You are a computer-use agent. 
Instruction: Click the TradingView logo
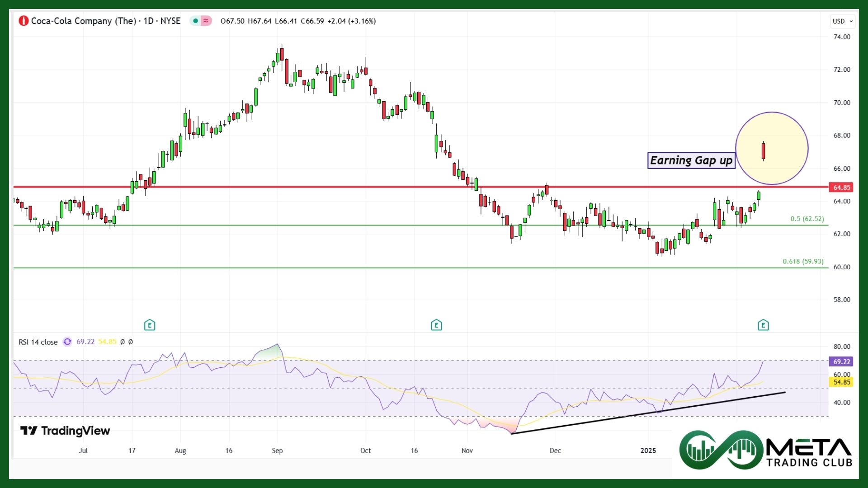point(65,431)
